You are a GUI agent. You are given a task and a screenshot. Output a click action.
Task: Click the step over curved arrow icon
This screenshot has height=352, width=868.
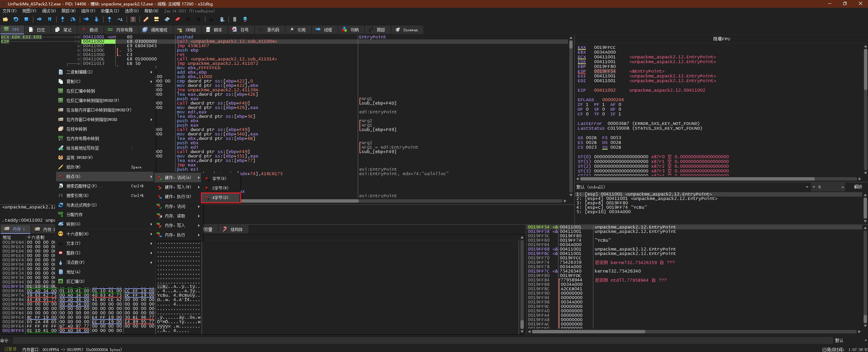pos(73,19)
